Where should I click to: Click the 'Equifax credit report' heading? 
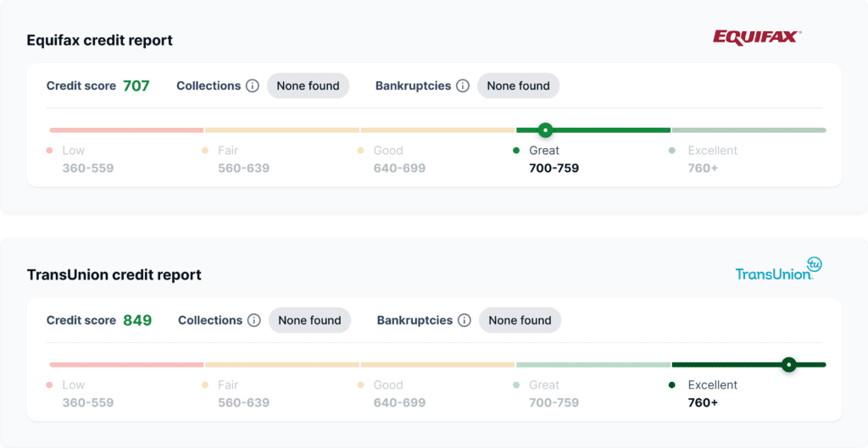(100, 41)
